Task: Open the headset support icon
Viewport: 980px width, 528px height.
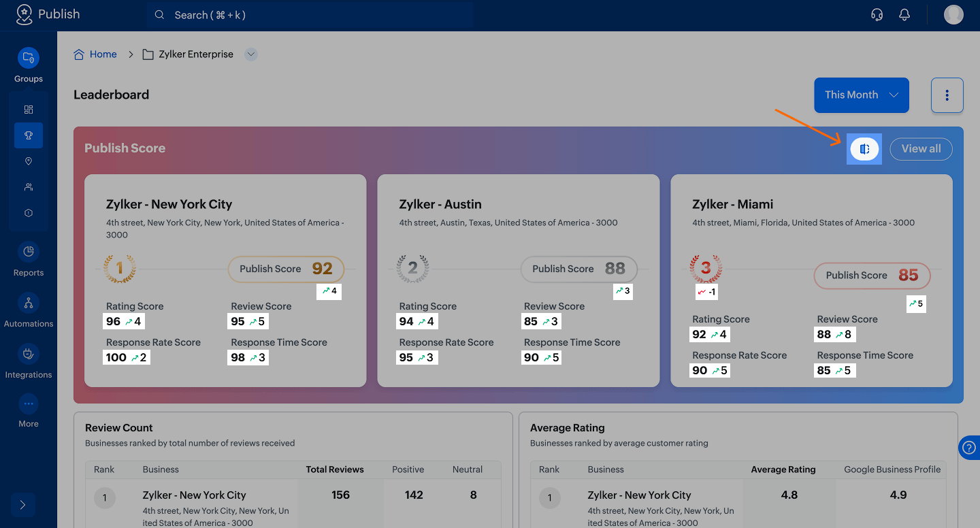Action: (877, 15)
